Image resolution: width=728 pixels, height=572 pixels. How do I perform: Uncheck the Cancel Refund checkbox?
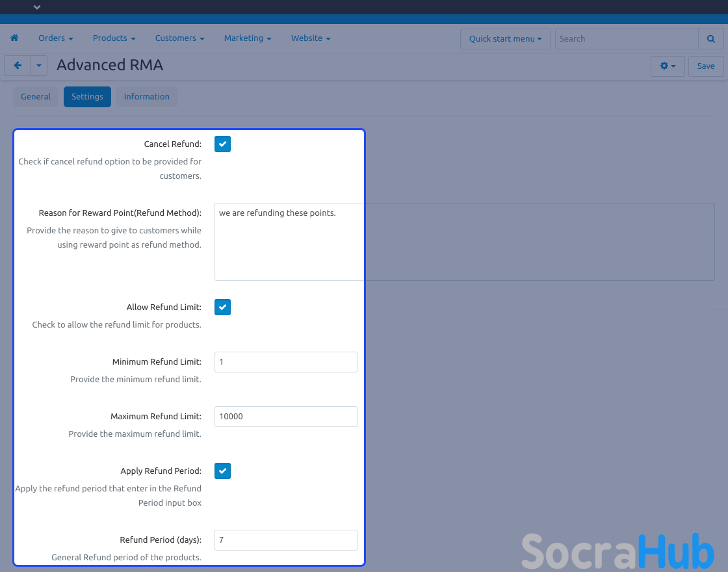click(222, 144)
